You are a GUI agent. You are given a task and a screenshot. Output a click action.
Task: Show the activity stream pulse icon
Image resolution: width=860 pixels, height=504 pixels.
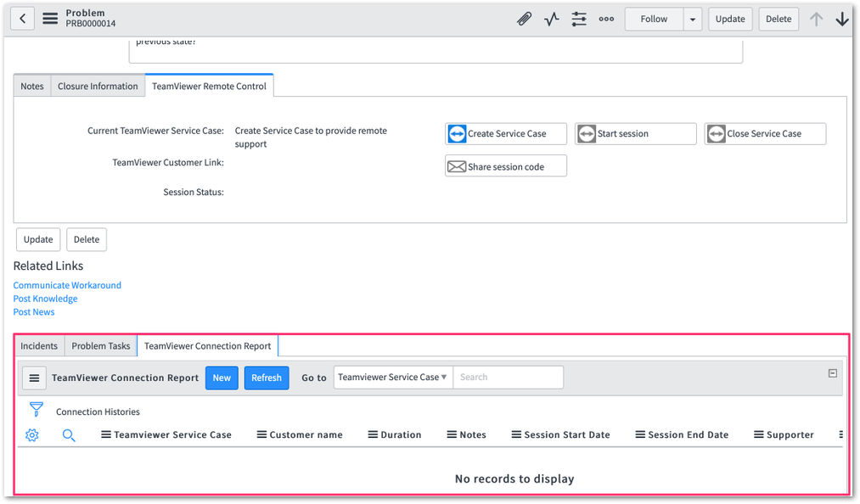(x=551, y=20)
